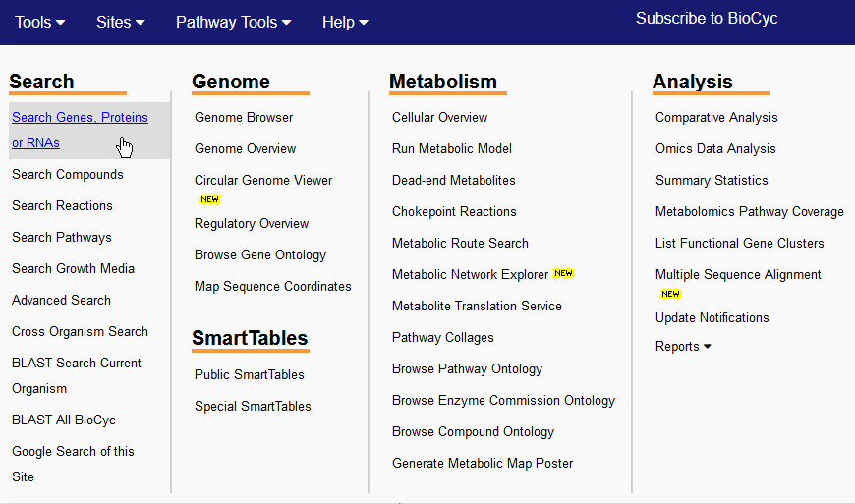Choose BLAST All BioCyc
The width and height of the screenshot is (855, 504).
coord(64,420)
